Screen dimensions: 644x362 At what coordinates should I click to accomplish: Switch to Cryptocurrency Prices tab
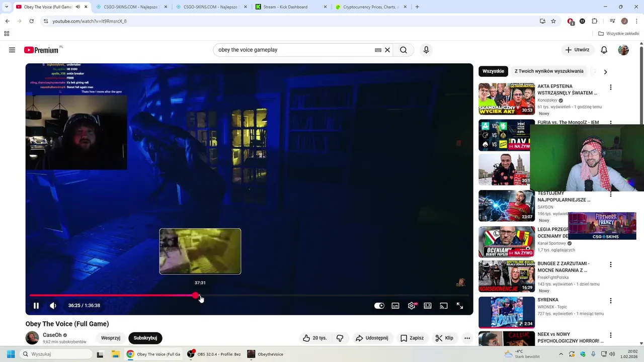click(x=372, y=7)
